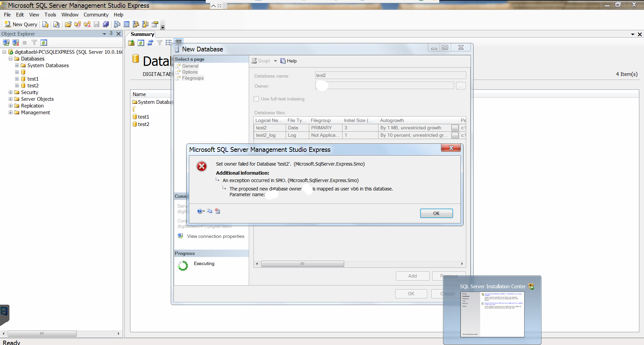This screenshot has width=644, height=345.
Task: Click the Disconnect icon in Object Explorer
Action: click(x=15, y=43)
